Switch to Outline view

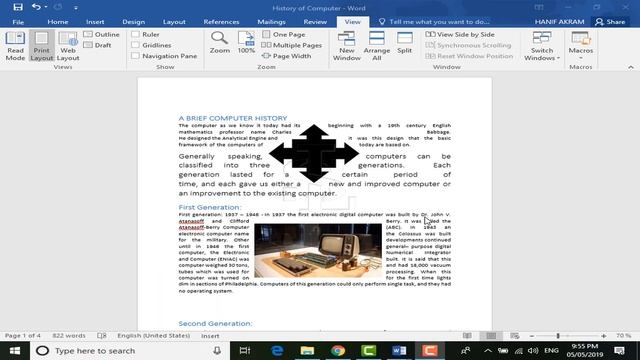click(x=102, y=34)
